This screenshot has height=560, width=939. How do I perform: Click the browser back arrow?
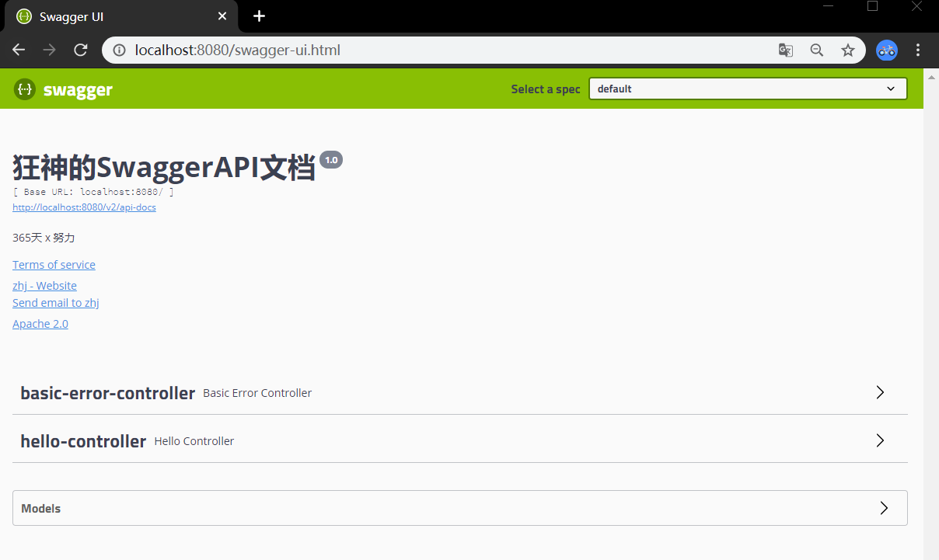point(19,50)
